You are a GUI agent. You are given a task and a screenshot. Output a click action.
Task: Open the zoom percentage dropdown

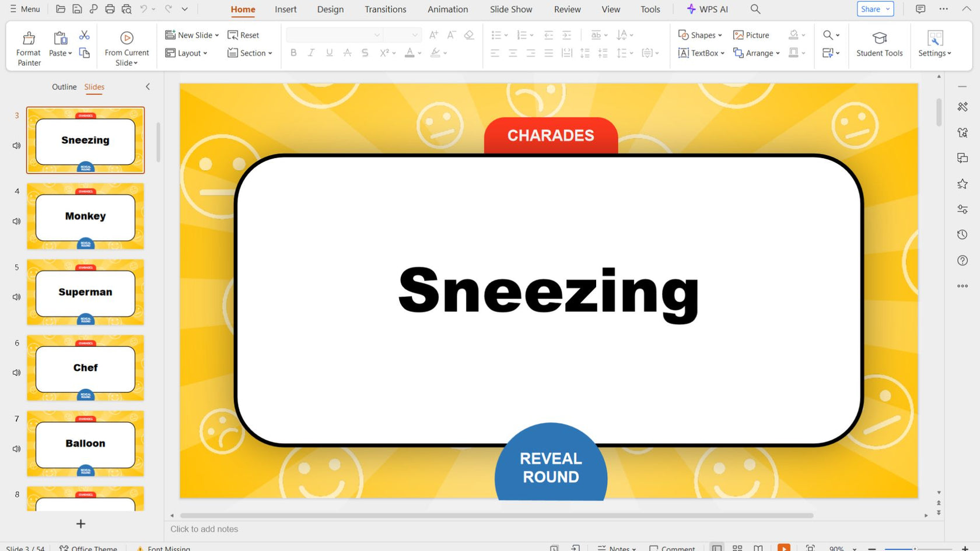[x=843, y=548]
